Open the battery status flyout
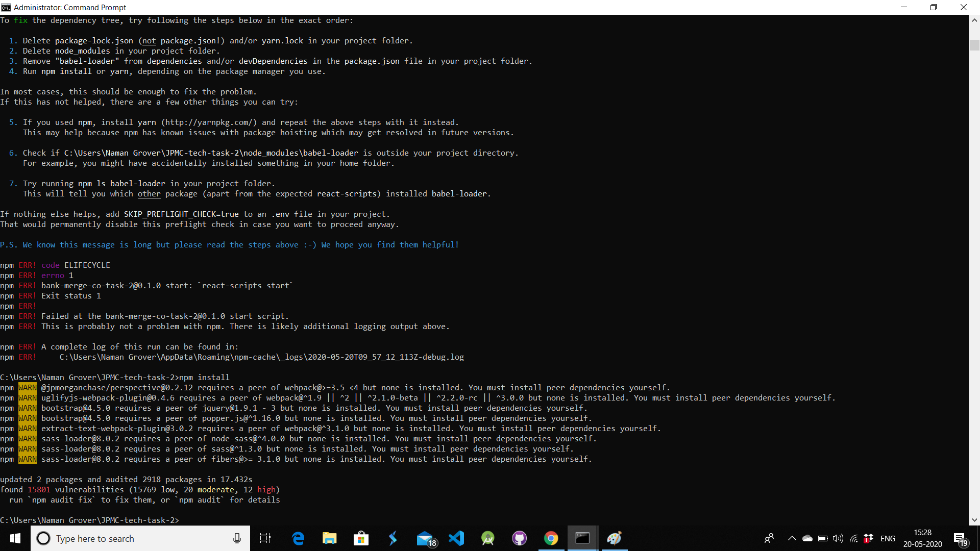The height and width of the screenshot is (551, 980). (x=823, y=538)
